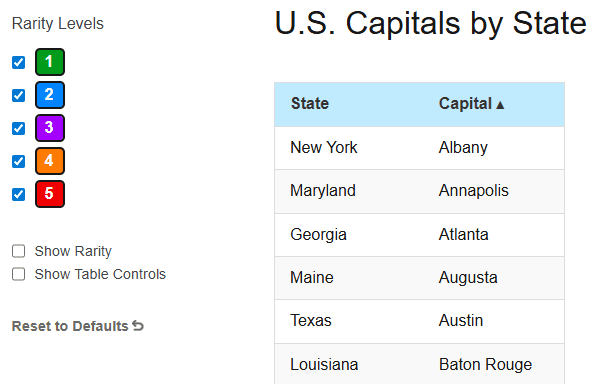Click the undo arrow icon beside Reset to Defaults
Screen dimensions: 598x384
click(138, 326)
